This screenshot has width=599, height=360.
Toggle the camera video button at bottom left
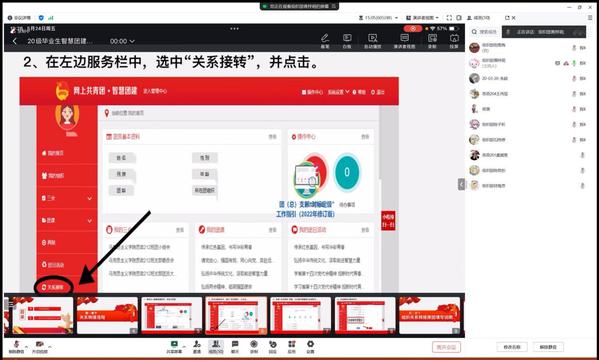coord(39,347)
